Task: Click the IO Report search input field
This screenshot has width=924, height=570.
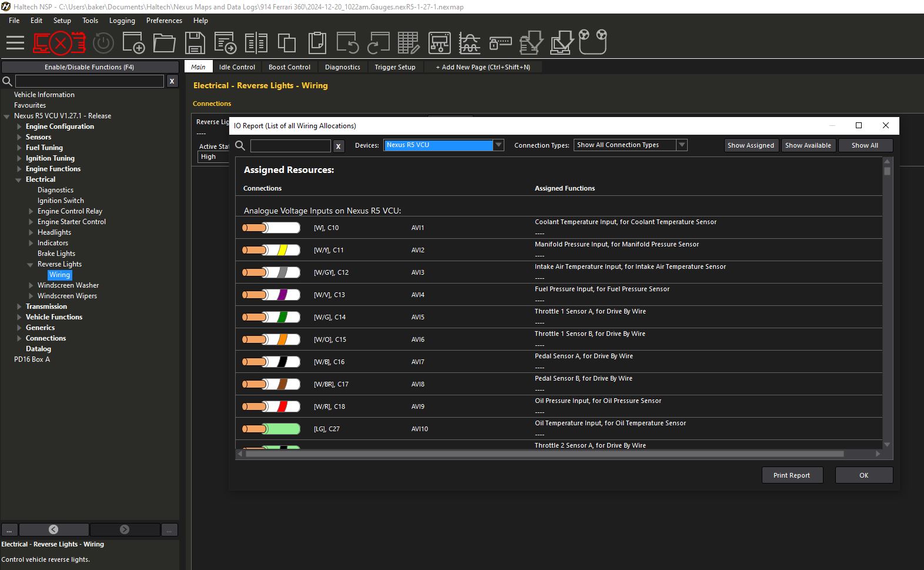Action: [x=290, y=146]
